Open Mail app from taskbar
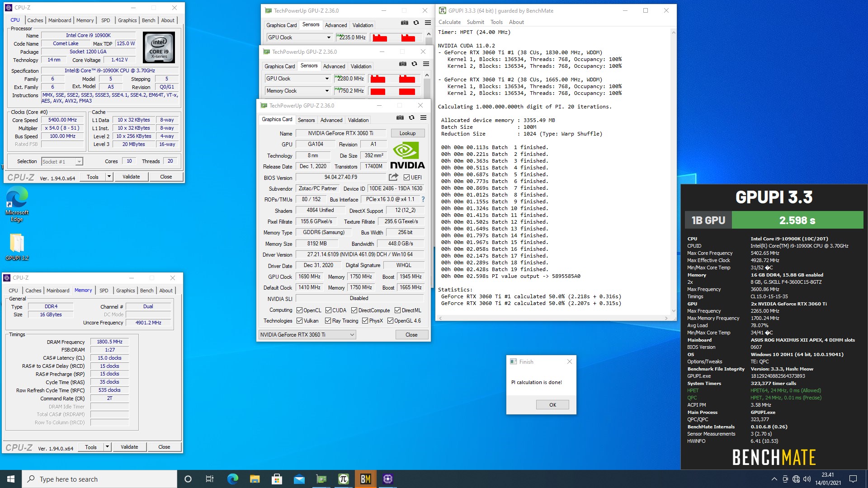 (299, 479)
